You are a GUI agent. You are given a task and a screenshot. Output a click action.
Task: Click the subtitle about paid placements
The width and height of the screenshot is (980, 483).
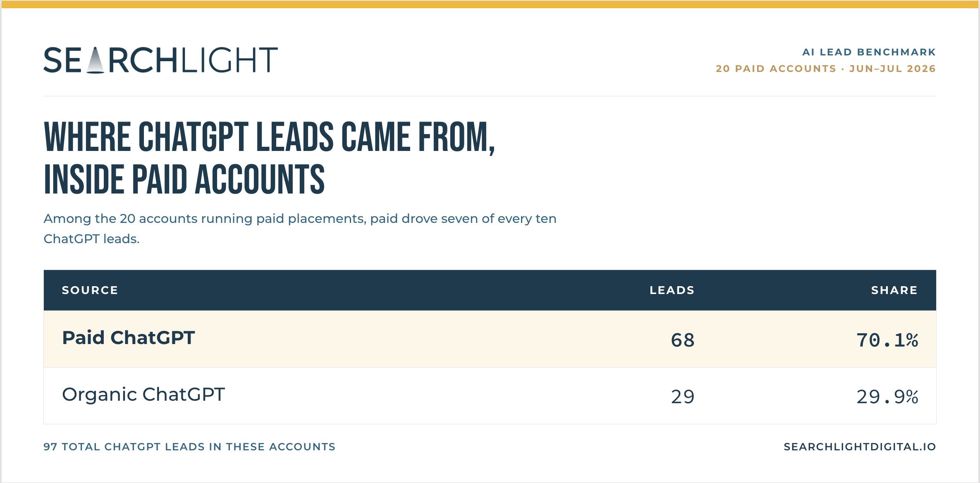point(300,229)
